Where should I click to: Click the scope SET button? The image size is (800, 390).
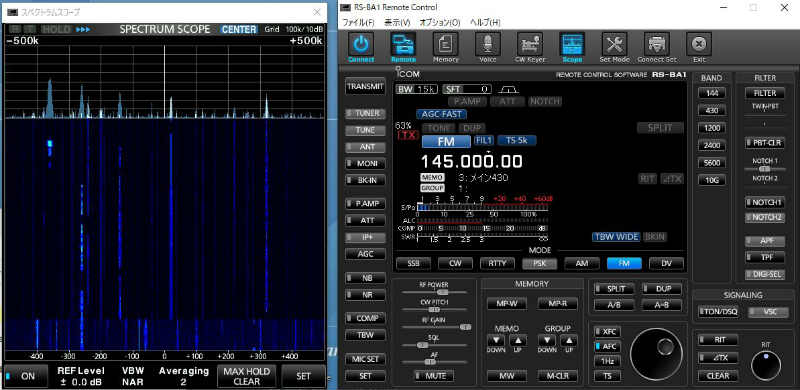304,376
